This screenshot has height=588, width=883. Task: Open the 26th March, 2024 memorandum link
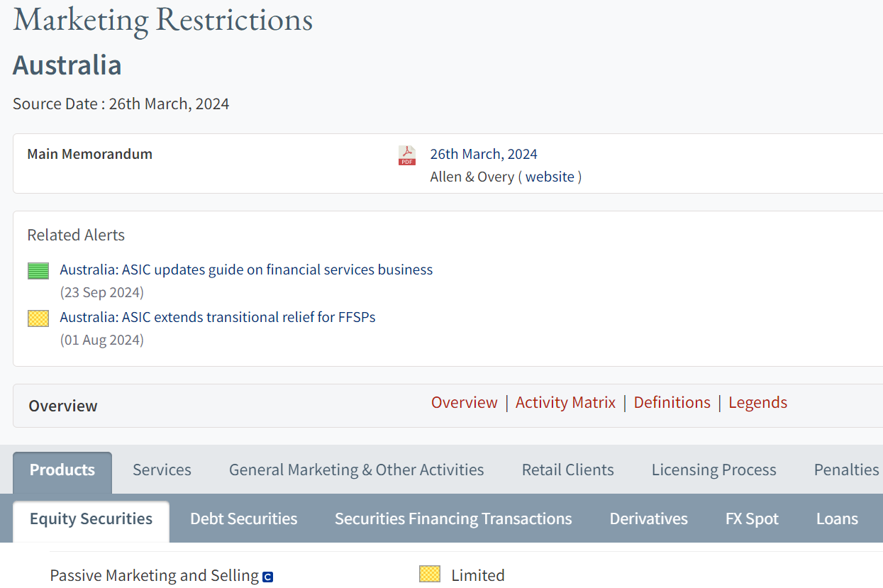(x=483, y=154)
